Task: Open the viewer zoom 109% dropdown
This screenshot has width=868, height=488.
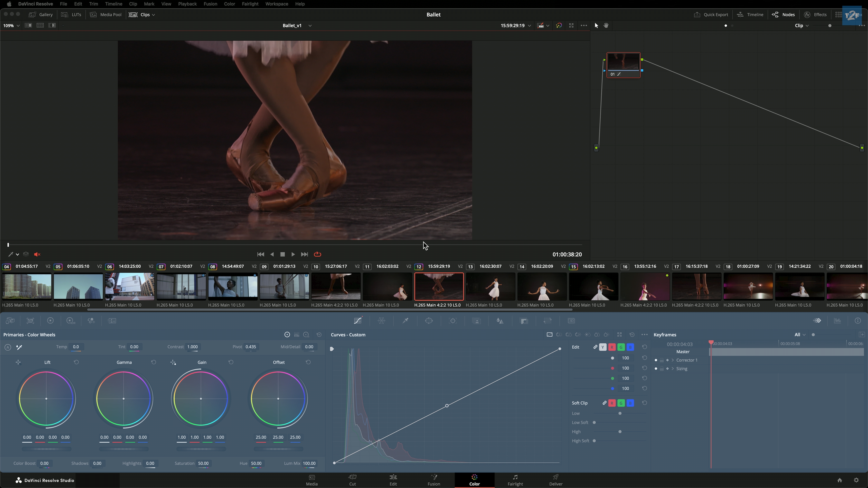Action: (12, 26)
